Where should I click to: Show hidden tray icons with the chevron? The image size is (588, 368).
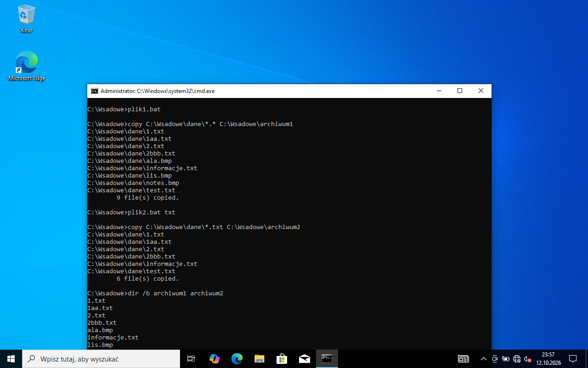tap(483, 359)
